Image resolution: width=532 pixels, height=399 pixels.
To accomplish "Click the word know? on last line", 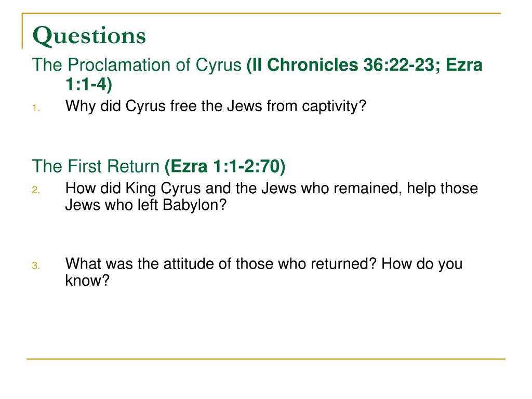I will 87,281.
